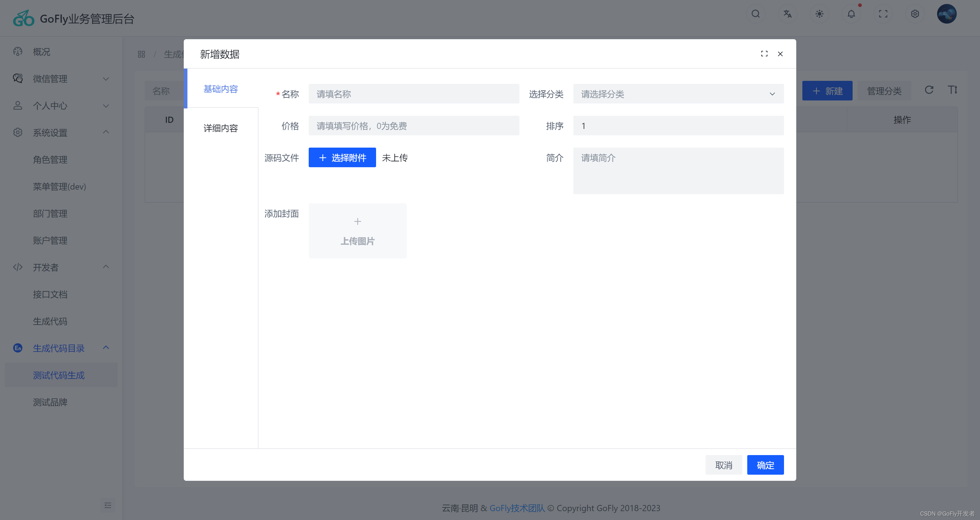980x520 pixels.
Task: Collapse the sidebar with bottom icon
Action: tap(108, 505)
